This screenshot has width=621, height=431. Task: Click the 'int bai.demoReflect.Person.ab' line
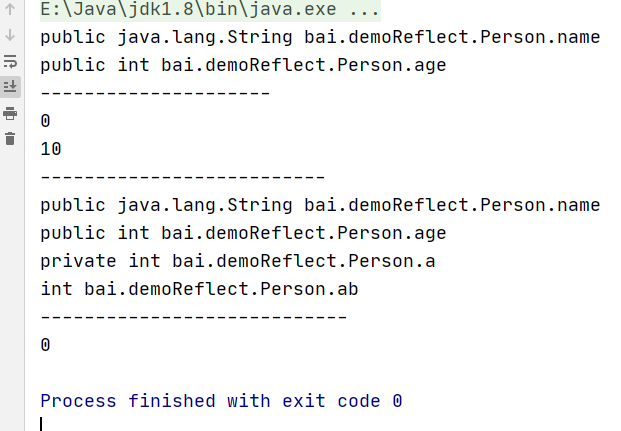[199, 289]
